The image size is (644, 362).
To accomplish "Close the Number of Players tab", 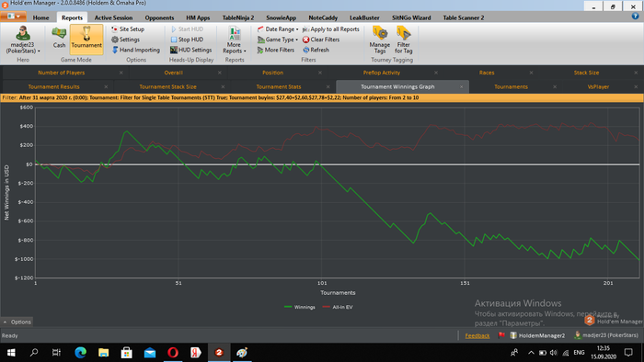I will (x=121, y=73).
